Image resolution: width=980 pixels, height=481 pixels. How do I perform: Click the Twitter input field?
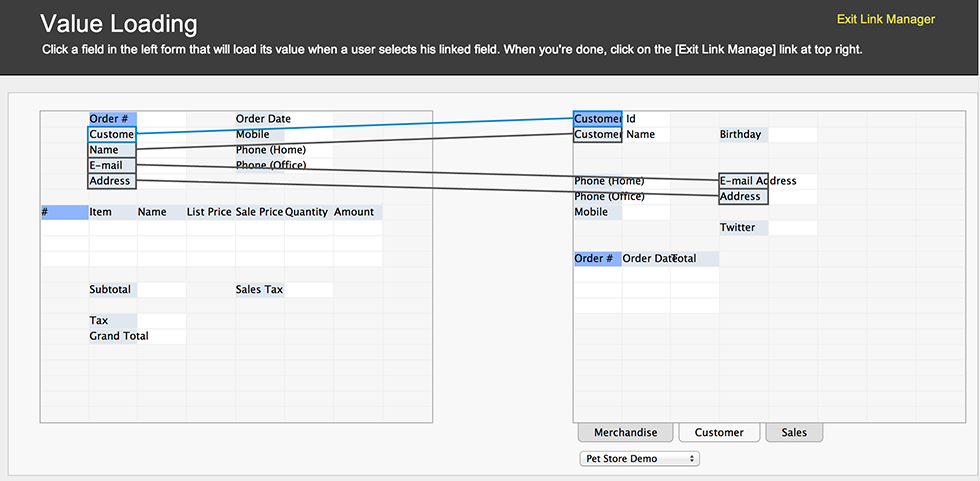(x=792, y=228)
